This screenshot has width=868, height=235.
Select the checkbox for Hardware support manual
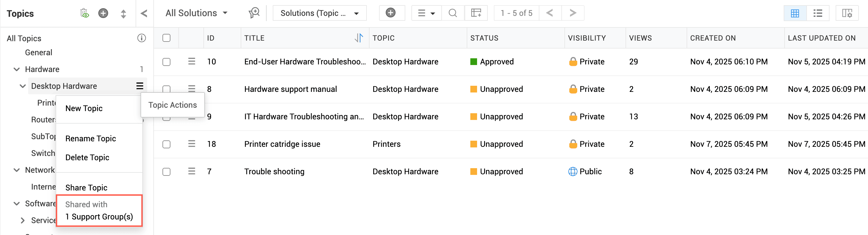coord(166,89)
